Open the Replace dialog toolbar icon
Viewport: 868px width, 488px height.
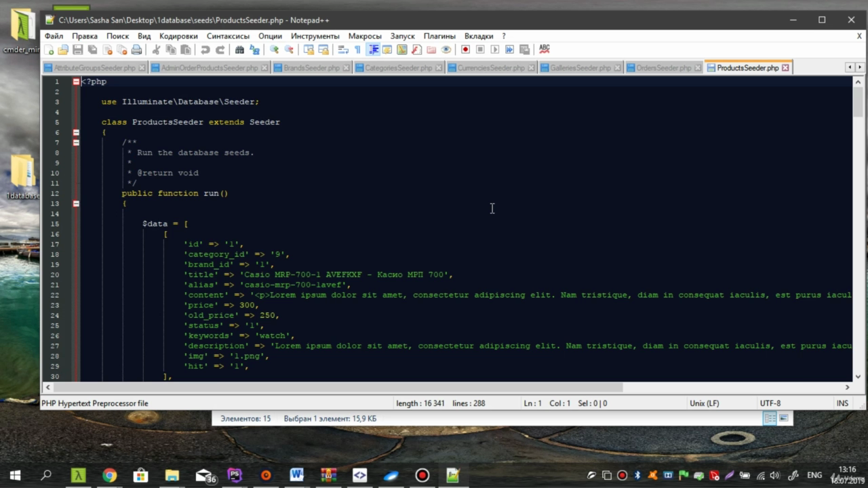tap(254, 49)
